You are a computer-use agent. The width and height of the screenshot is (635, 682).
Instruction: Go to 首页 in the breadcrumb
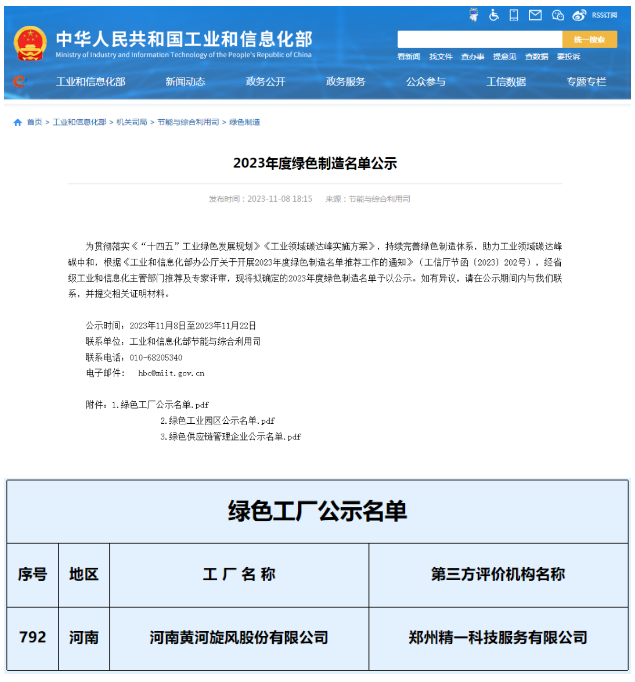point(34,122)
